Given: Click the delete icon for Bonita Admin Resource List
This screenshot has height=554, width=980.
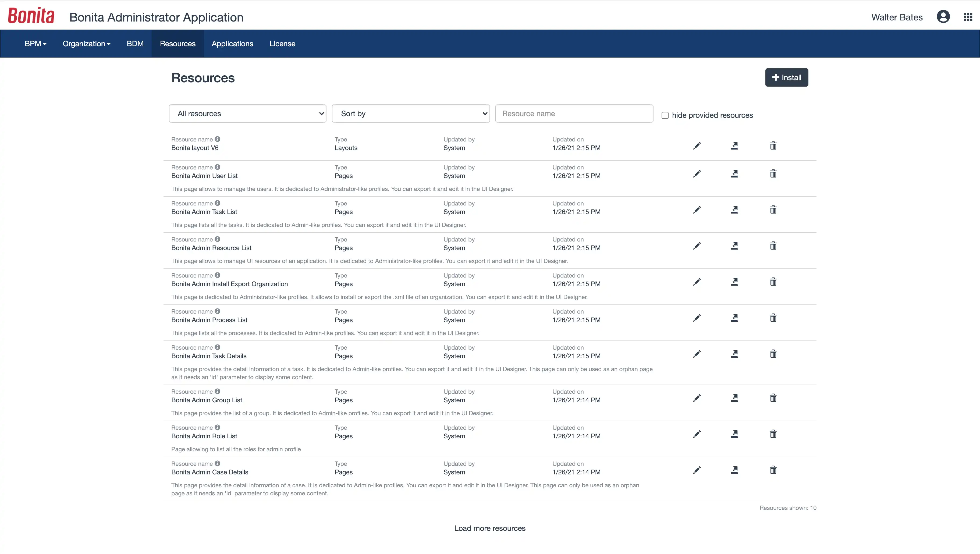Looking at the screenshot, I should [773, 246].
